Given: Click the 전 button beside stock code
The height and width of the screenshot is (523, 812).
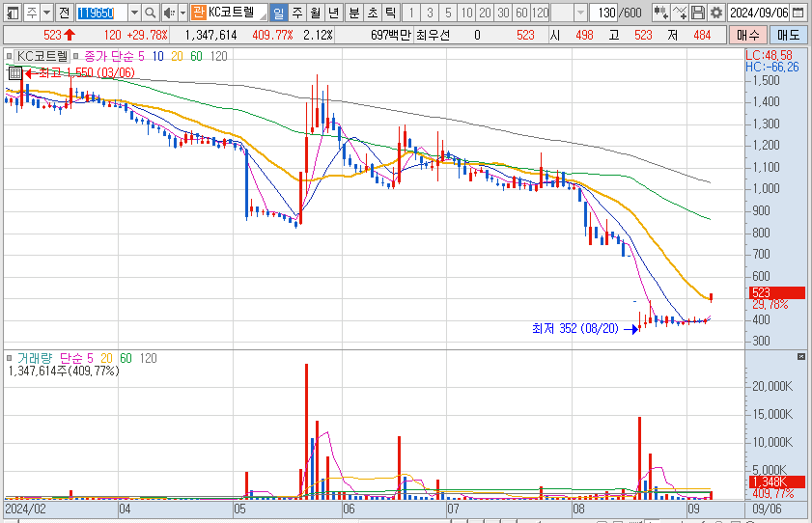Looking at the screenshot, I should 64,13.
